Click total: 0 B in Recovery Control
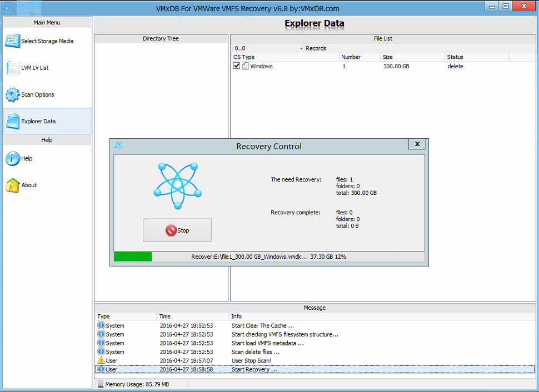539x392 pixels. pyautogui.click(x=347, y=226)
